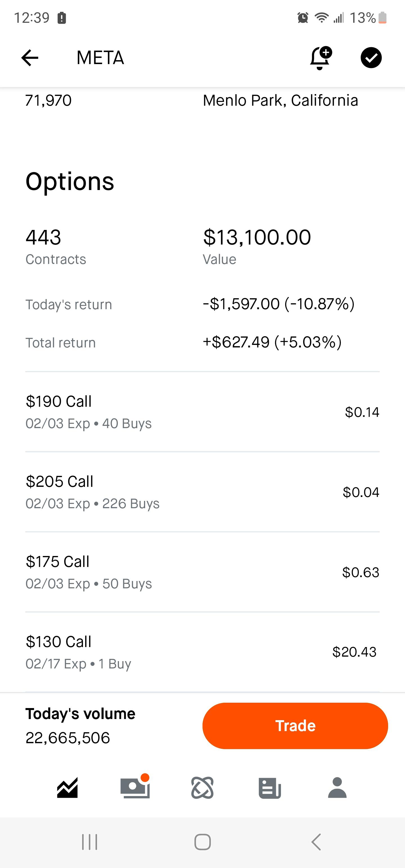Toggle the watchlist checkmark for META
The width and height of the screenshot is (405, 868).
coord(371,58)
